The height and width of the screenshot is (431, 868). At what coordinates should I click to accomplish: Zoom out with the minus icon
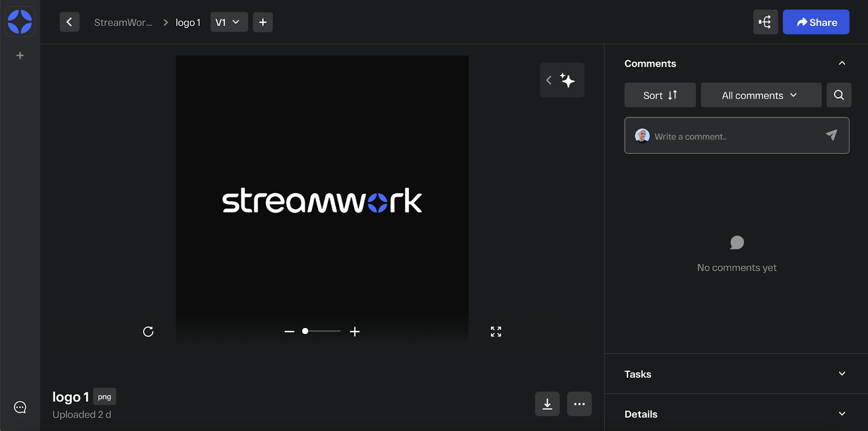(289, 331)
